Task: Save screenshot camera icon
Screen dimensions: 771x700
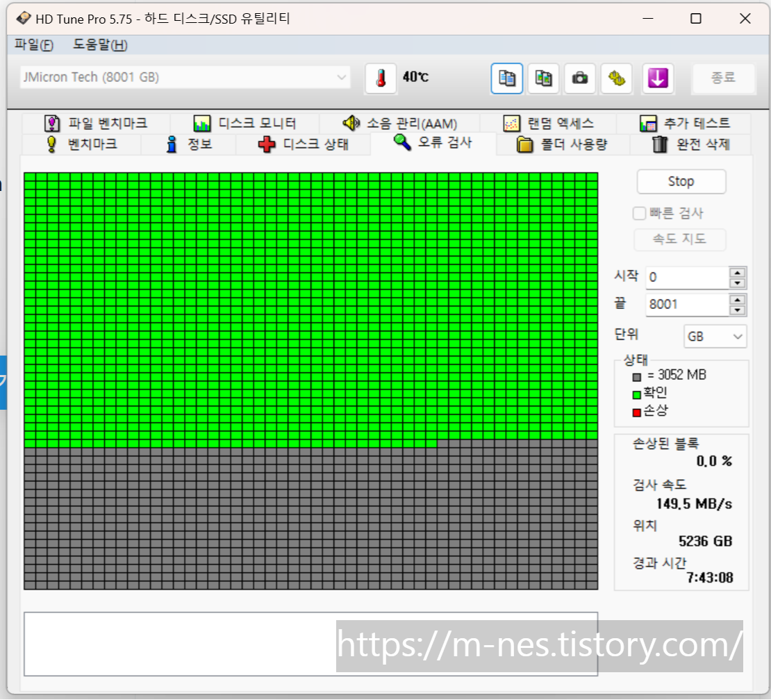Action: [x=580, y=78]
